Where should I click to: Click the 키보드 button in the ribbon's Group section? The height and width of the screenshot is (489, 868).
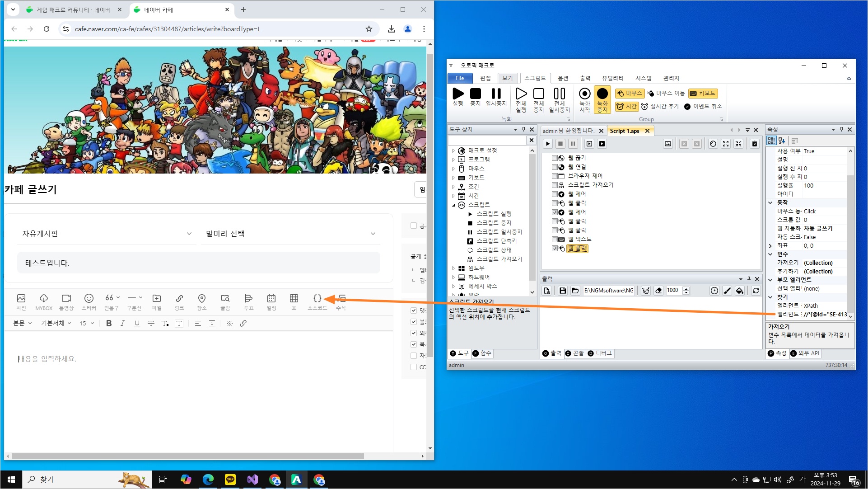pos(703,93)
